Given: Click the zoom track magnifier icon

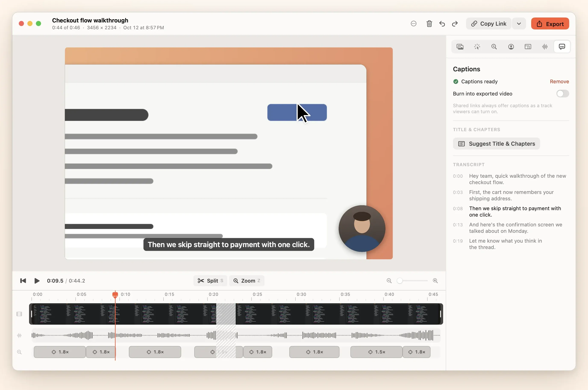Looking at the screenshot, I should click(19, 352).
